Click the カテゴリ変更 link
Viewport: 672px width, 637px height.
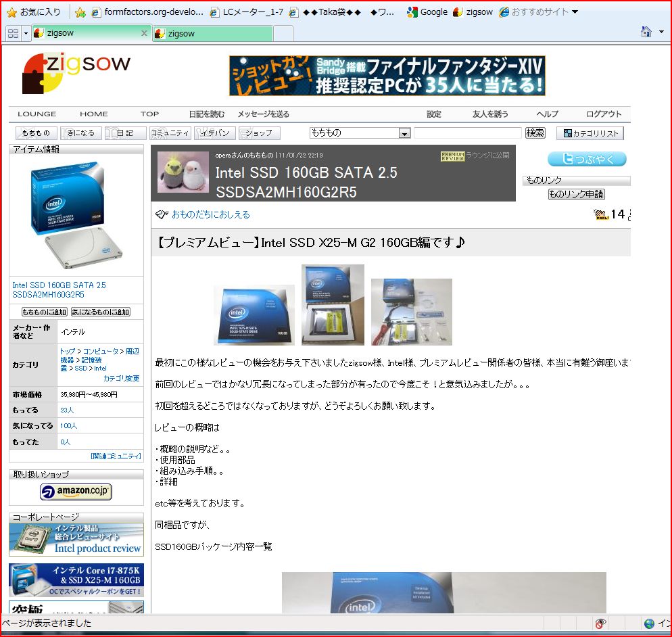click(121, 378)
